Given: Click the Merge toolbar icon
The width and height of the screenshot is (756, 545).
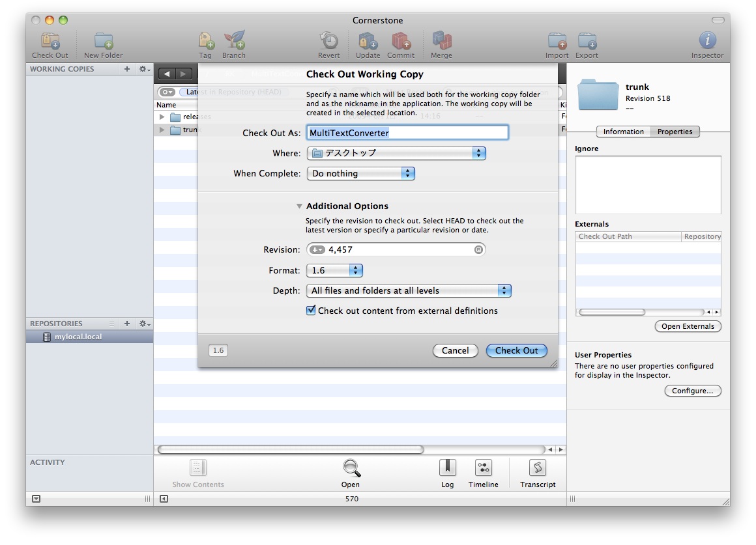Looking at the screenshot, I should tap(442, 41).
